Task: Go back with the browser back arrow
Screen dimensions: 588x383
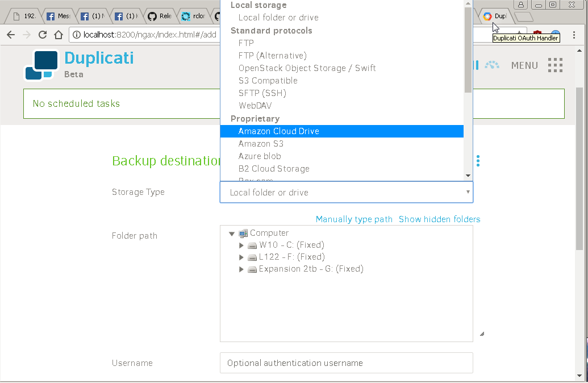Action: click(11, 35)
